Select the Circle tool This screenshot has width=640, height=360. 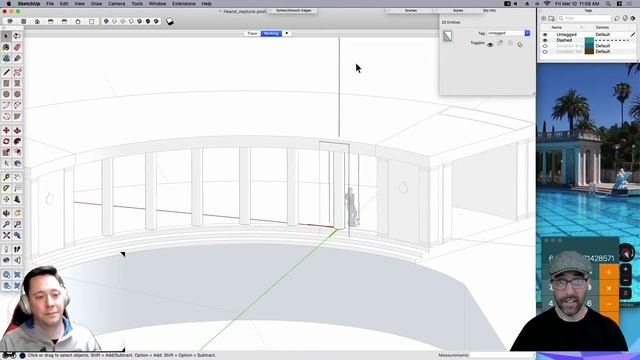click(x=6, y=94)
